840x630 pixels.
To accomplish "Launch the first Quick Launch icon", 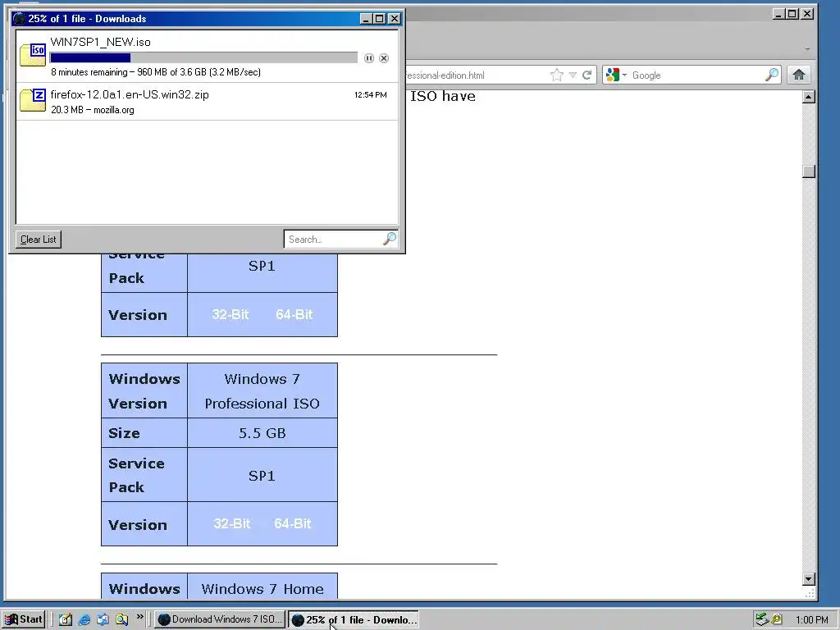I will click(x=66, y=619).
